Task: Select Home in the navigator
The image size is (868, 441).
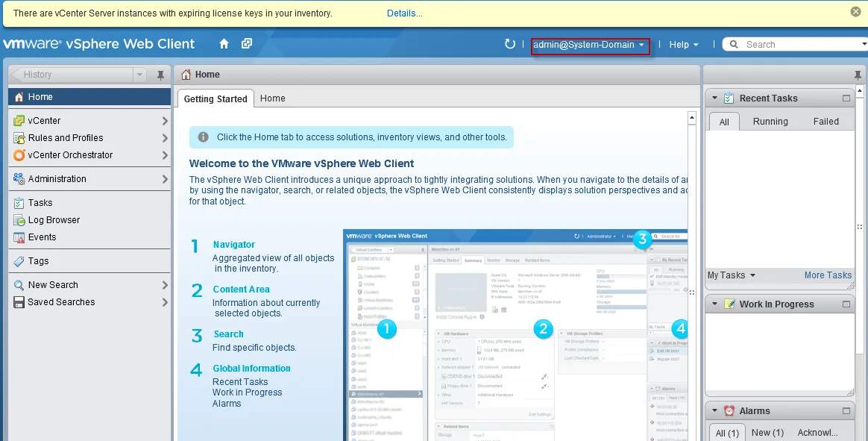Action: click(x=89, y=97)
